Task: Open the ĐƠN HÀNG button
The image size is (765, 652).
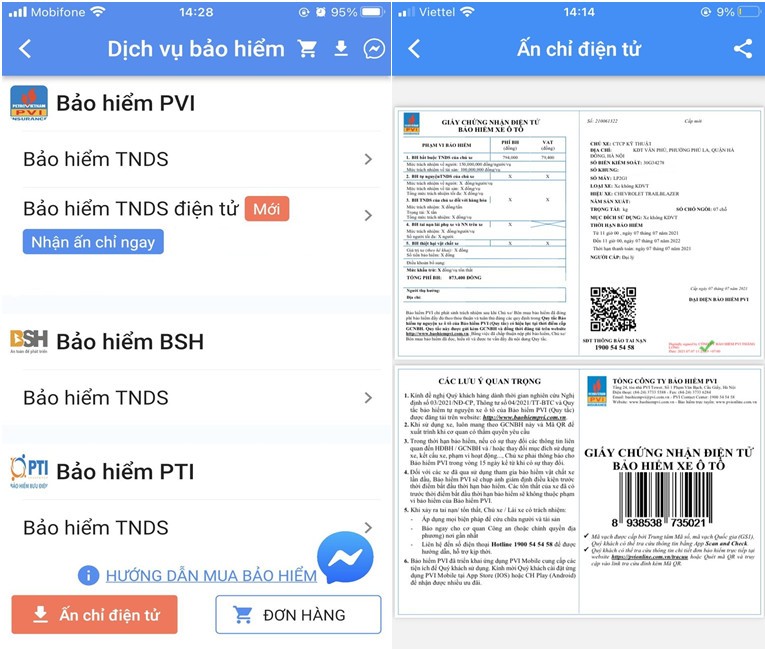Action: tap(298, 615)
